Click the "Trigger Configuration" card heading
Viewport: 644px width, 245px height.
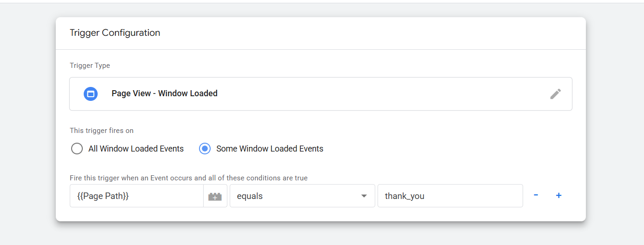click(x=115, y=33)
